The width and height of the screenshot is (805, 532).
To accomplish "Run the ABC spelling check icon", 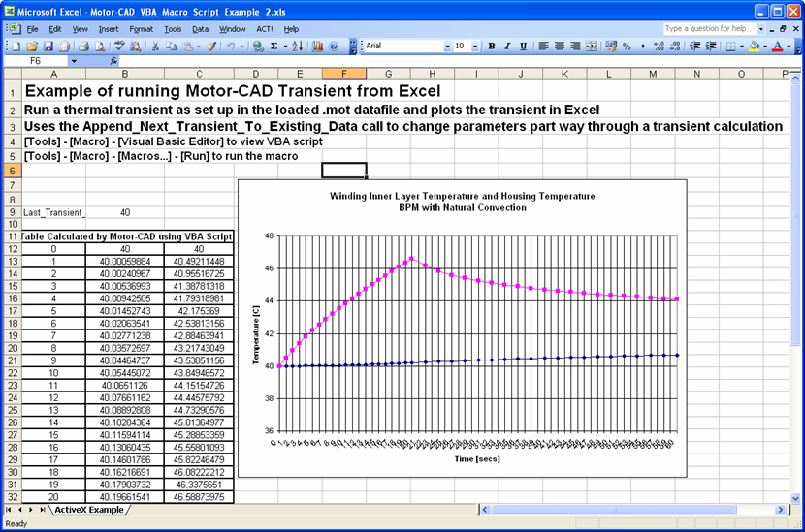I will [119, 47].
